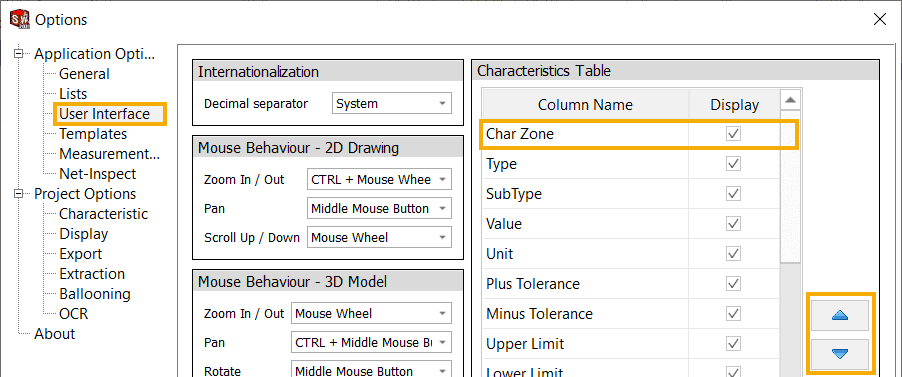This screenshot has height=377, width=902.
Task: Click the Options window app icon
Action: (x=20, y=20)
